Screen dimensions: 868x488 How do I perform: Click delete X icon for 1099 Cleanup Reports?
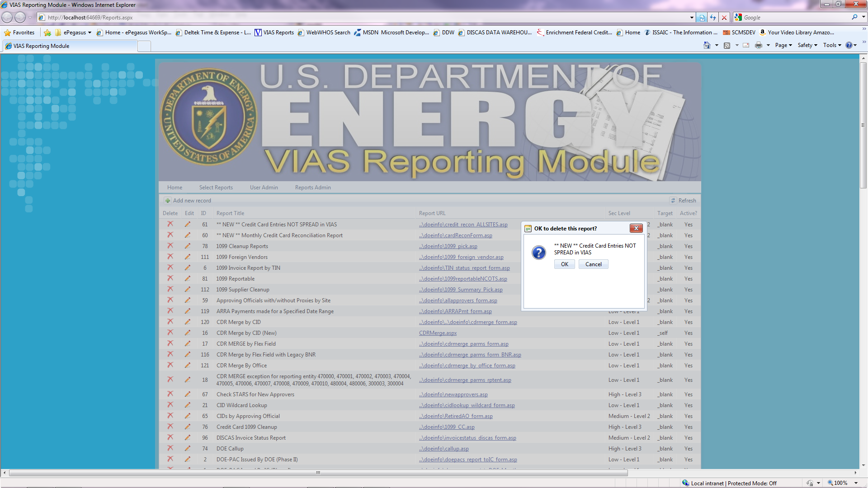[170, 246]
